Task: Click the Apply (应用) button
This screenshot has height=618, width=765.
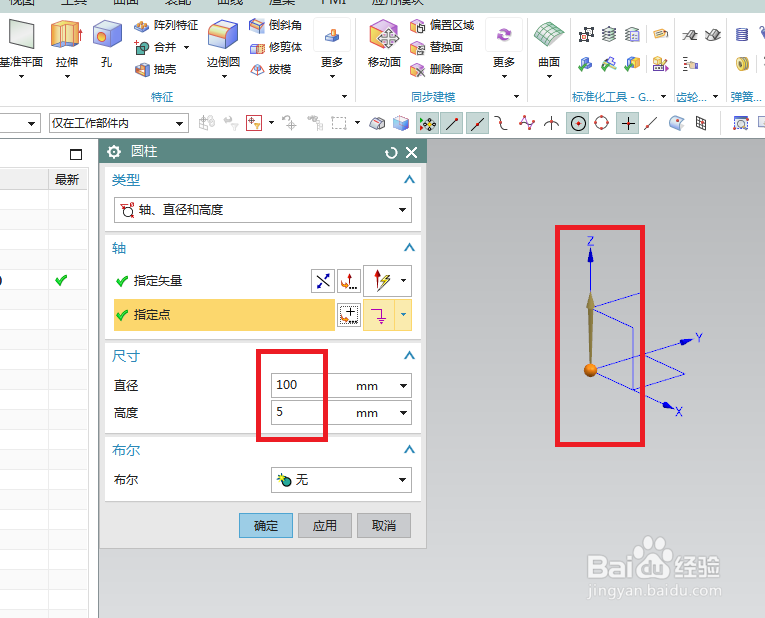Action: coord(325,525)
